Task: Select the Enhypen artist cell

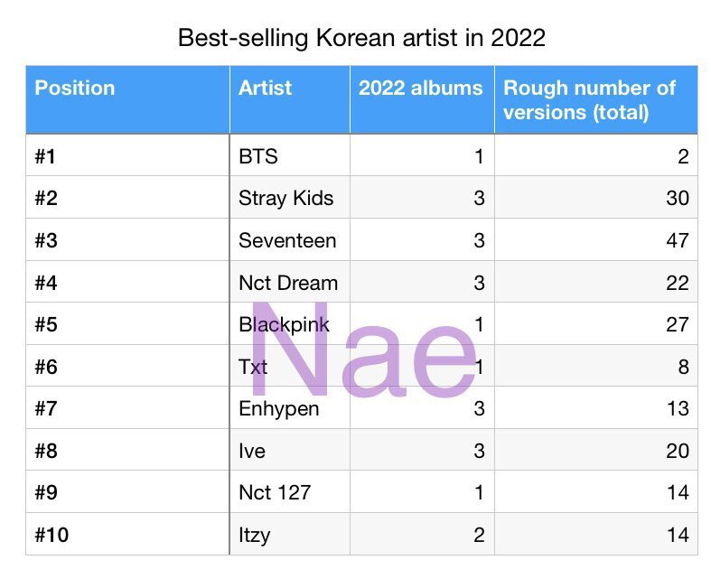Action: coord(290,408)
